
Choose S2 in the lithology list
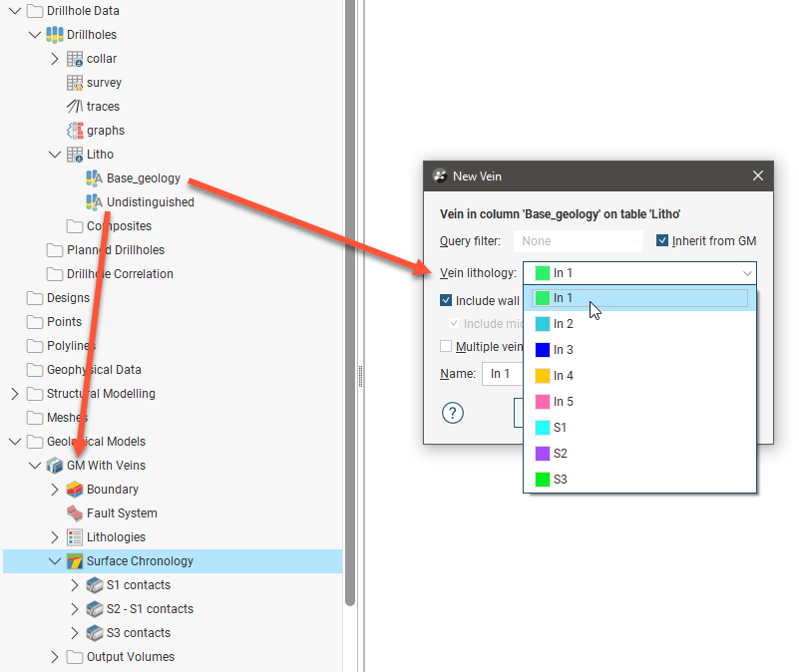click(x=560, y=454)
